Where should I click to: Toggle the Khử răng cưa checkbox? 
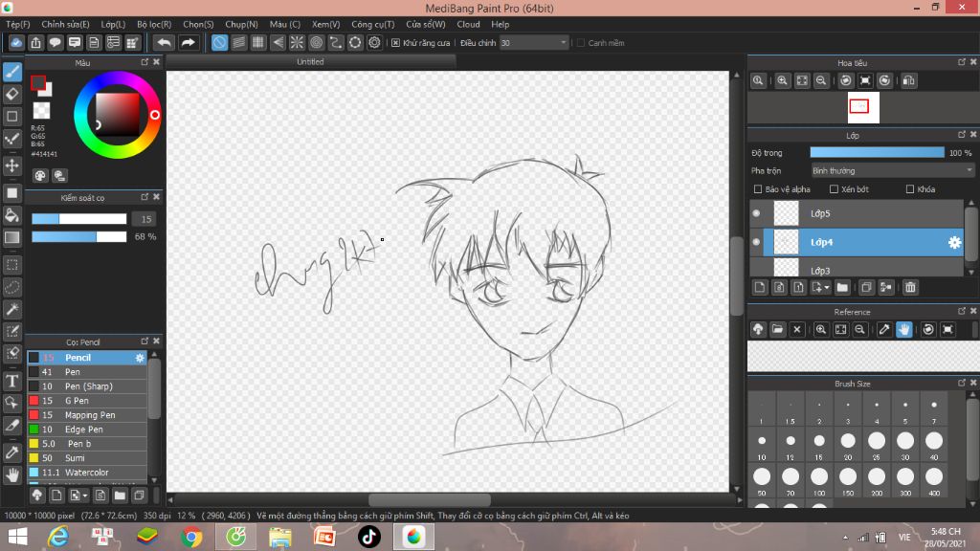[x=395, y=43]
